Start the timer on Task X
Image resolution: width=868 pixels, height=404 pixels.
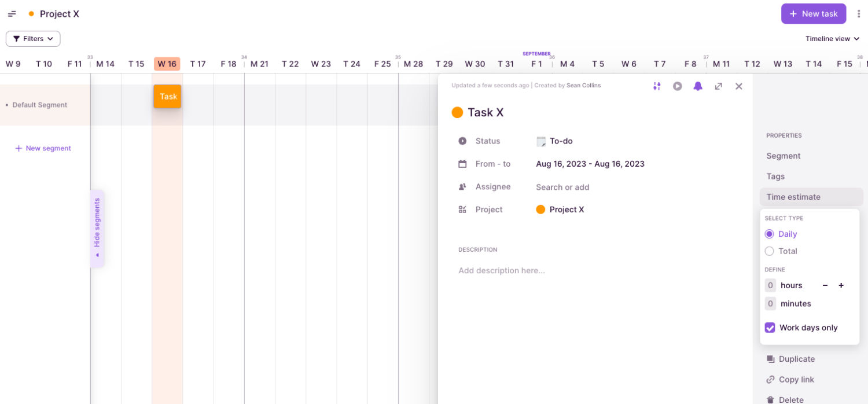click(678, 86)
